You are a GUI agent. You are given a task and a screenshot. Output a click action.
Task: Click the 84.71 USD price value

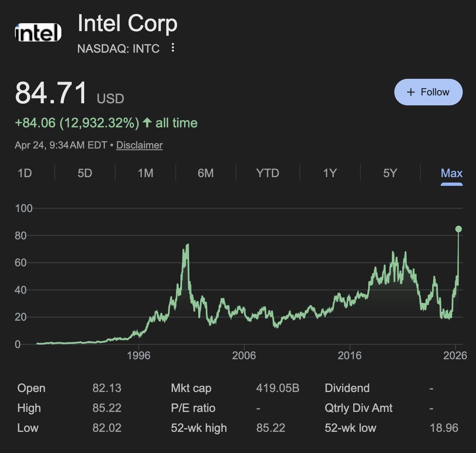tap(51, 93)
